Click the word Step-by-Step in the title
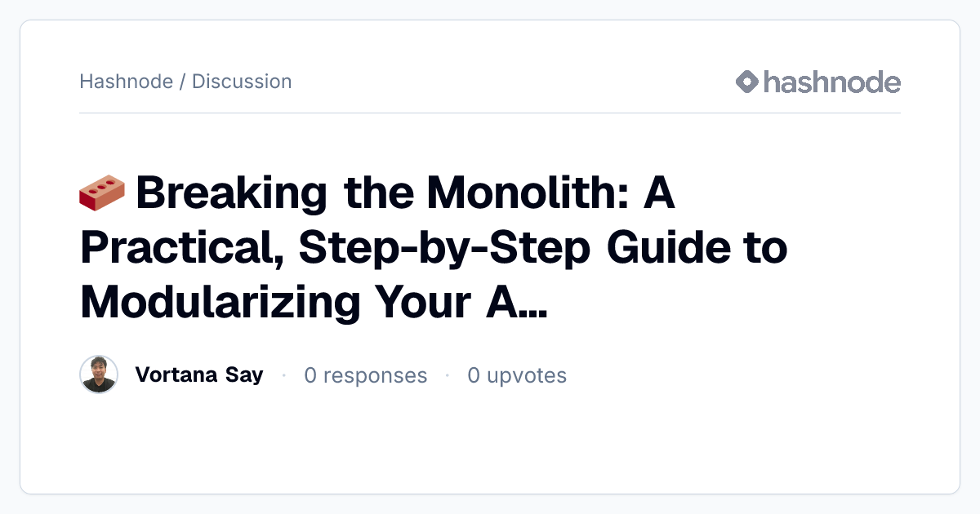This screenshot has width=980, height=514. coord(444,248)
